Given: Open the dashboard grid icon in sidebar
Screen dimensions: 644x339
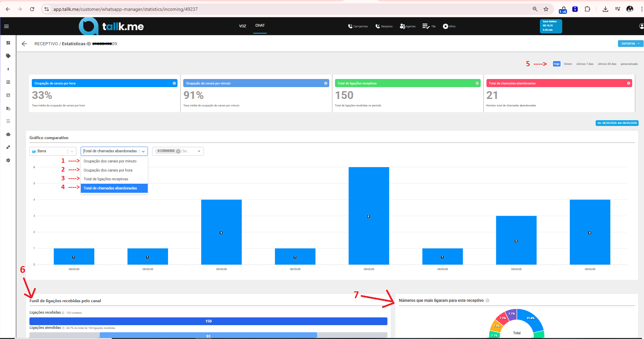Looking at the screenshot, I should coord(8,43).
